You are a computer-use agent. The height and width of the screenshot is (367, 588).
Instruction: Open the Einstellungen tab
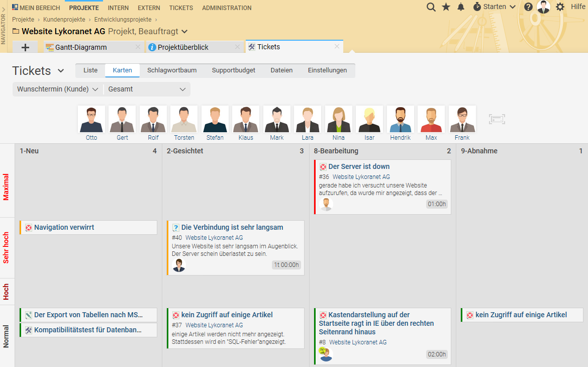[327, 70]
